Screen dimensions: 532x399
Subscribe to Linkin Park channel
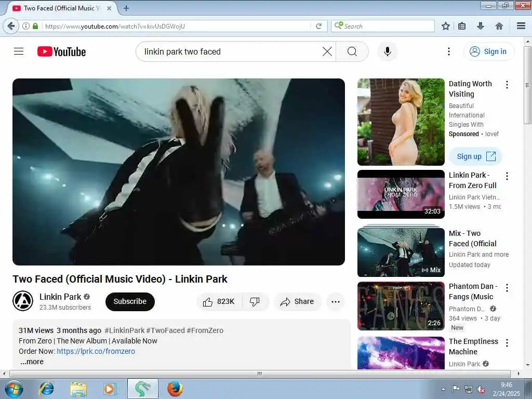[x=130, y=302]
